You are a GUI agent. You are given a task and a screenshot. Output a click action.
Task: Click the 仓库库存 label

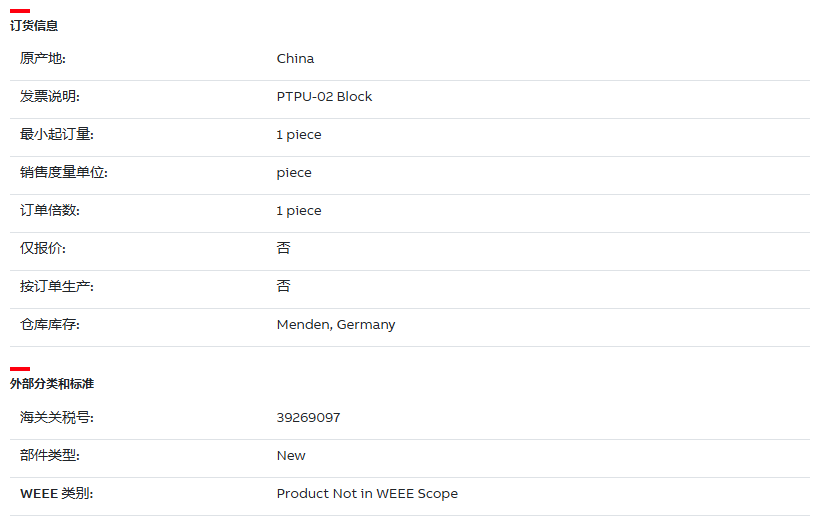pos(50,325)
